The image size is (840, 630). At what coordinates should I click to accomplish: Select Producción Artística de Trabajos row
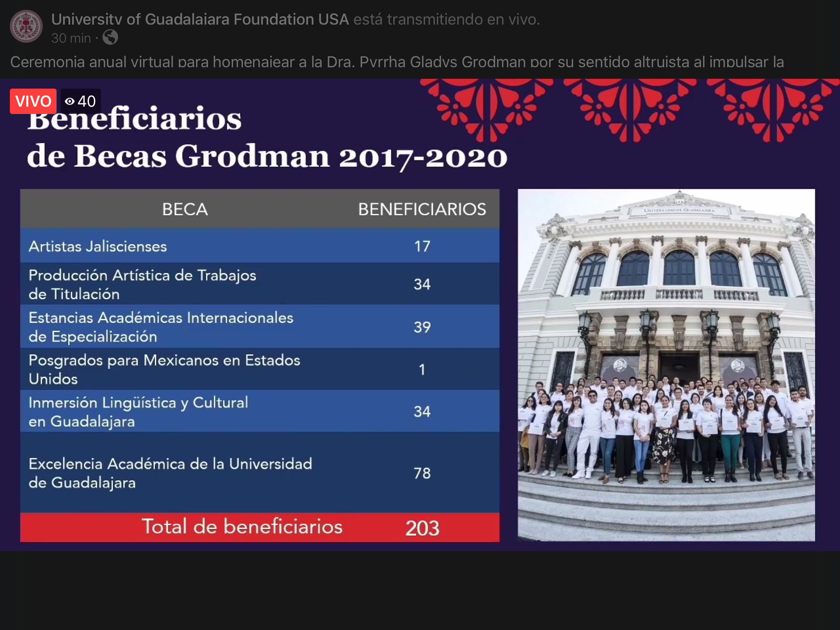pos(142,284)
